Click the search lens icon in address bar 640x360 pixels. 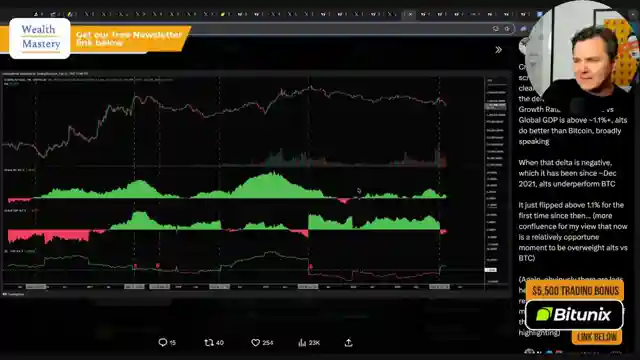click(496, 29)
